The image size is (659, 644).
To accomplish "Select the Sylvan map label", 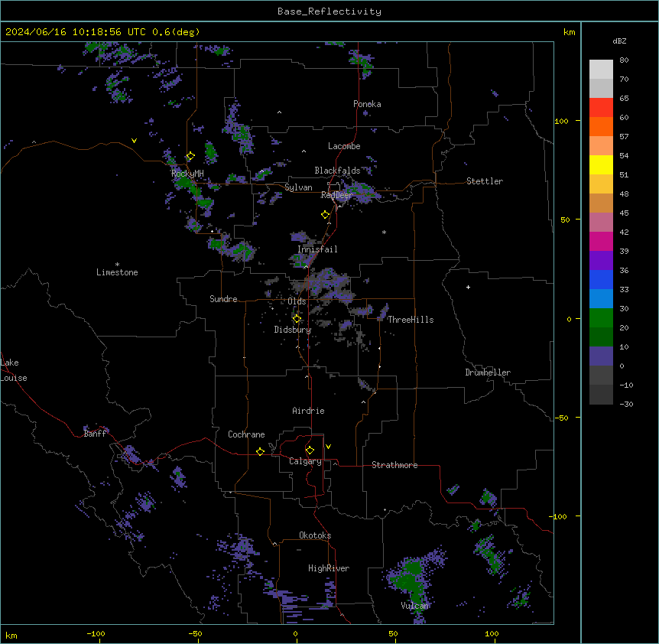I will click(x=298, y=187).
